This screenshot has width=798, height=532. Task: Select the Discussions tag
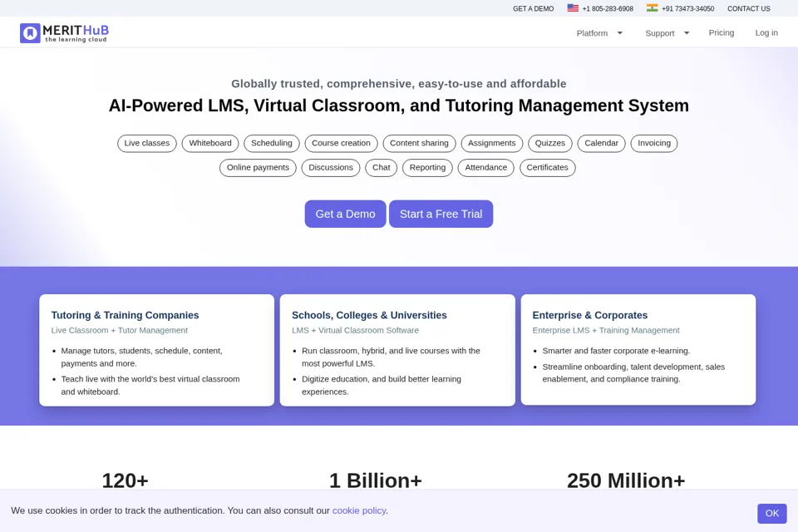331,168
